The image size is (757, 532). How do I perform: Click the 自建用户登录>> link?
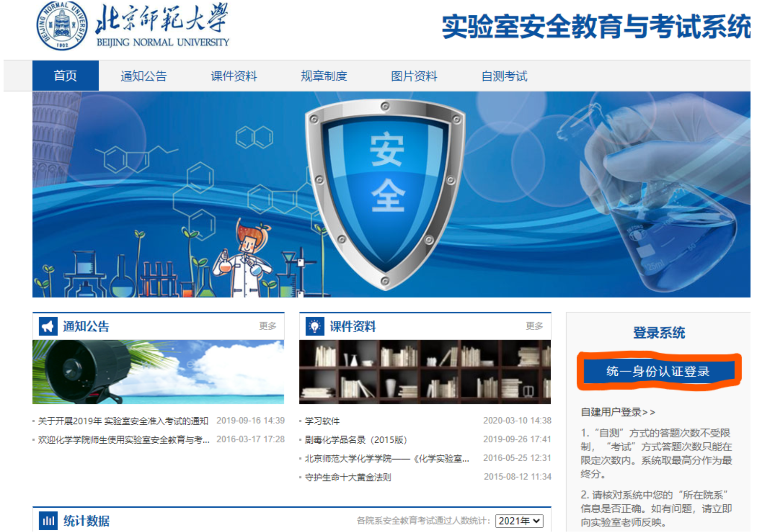click(617, 412)
